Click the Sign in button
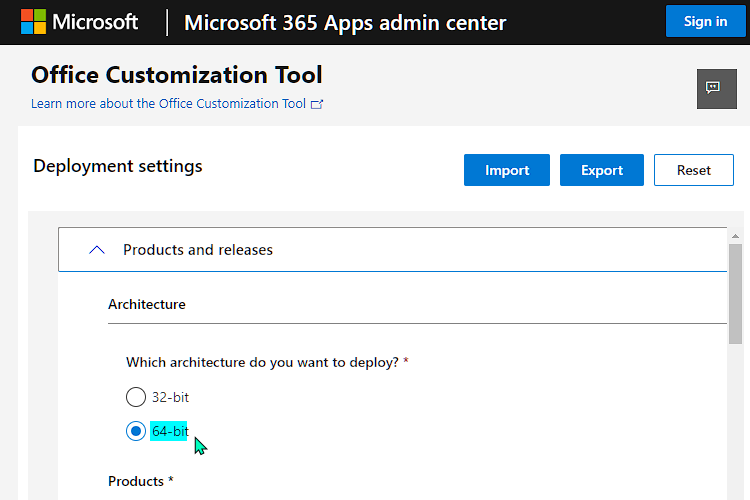This screenshot has width=750, height=500. click(706, 22)
